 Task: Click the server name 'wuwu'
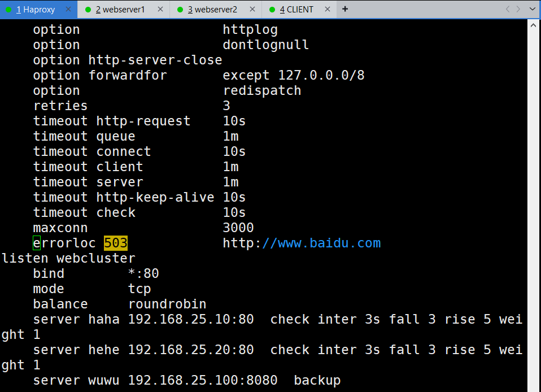coord(104,380)
